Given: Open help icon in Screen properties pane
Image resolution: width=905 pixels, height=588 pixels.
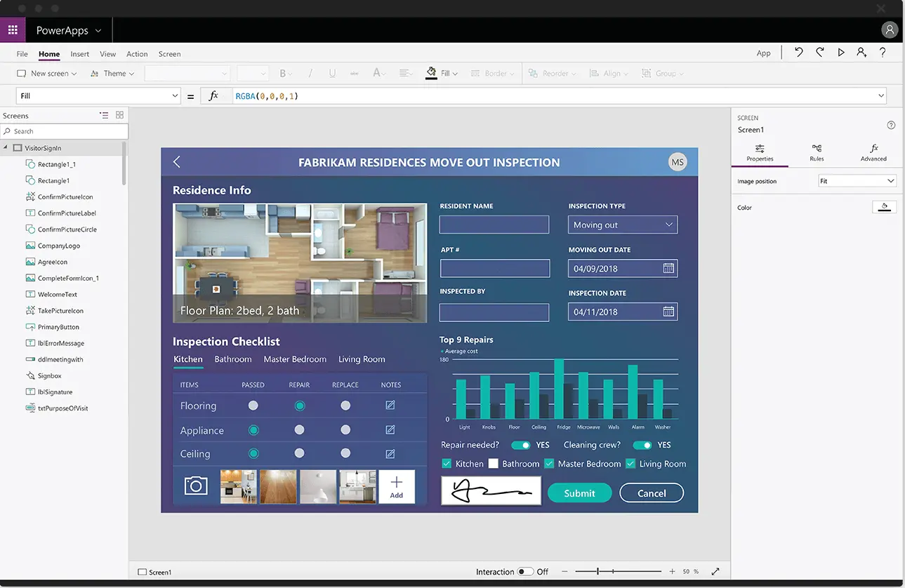Looking at the screenshot, I should pyautogui.click(x=891, y=125).
